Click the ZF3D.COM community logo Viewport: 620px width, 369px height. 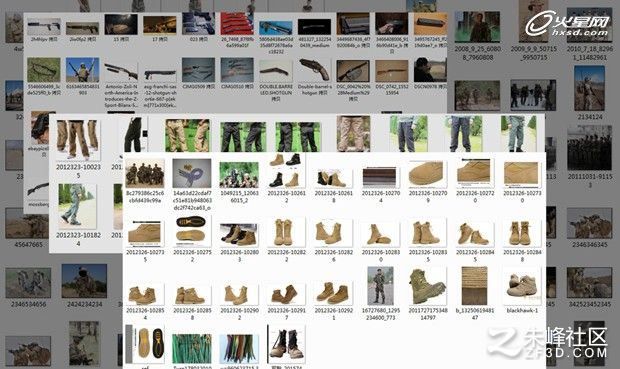pos(548,343)
